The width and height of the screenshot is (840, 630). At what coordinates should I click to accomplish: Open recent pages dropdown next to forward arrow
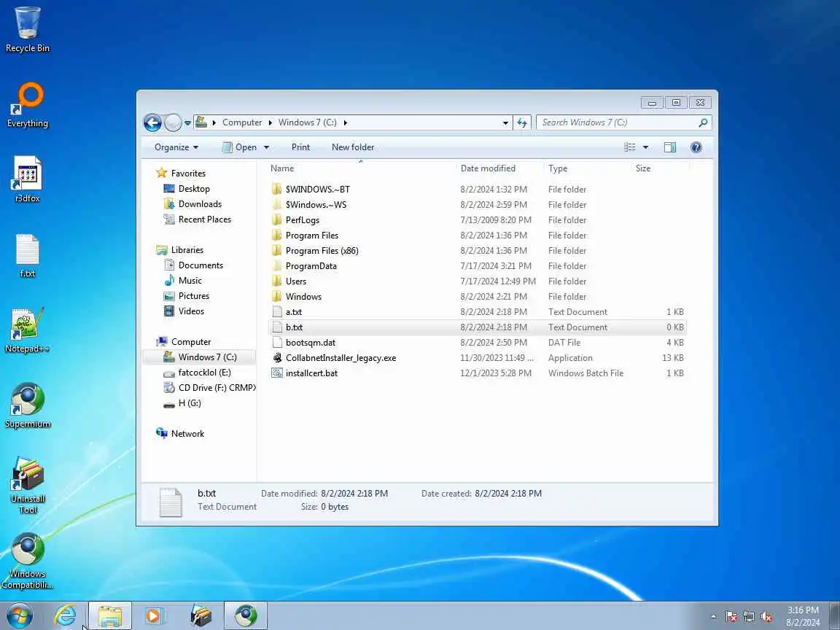pos(187,122)
